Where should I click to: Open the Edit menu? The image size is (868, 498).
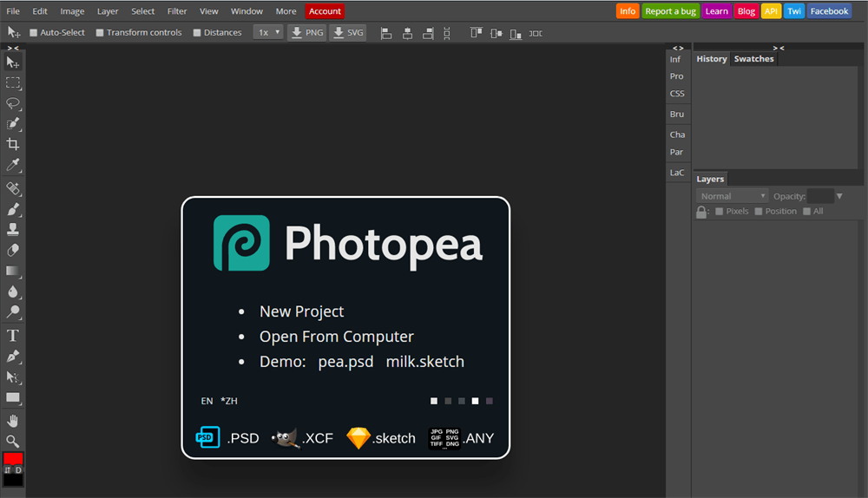click(x=40, y=11)
